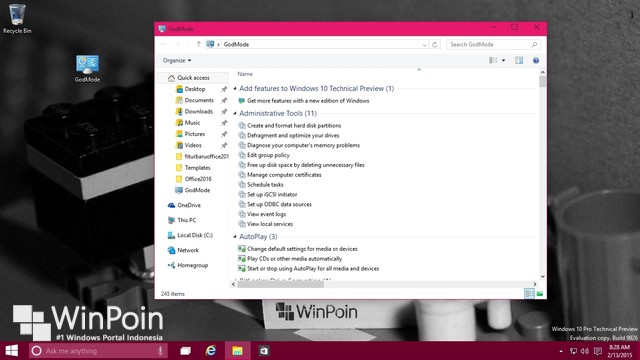Switch to large thumbnails view in status bar
The height and width of the screenshot is (360, 640).
pos(540,293)
